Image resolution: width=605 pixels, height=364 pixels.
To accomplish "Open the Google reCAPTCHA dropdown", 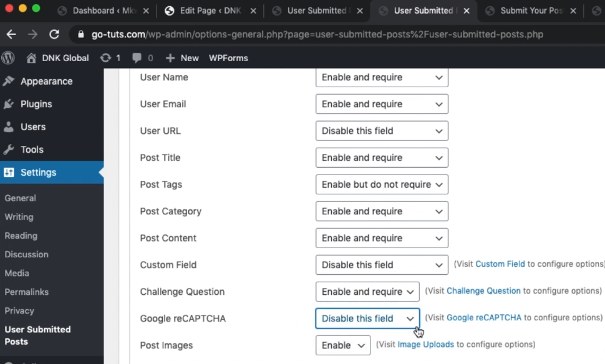I will pyautogui.click(x=367, y=318).
